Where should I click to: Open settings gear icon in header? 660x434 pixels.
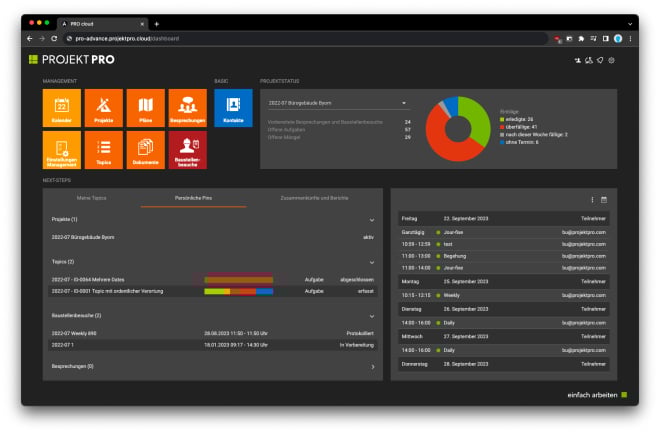click(x=612, y=61)
